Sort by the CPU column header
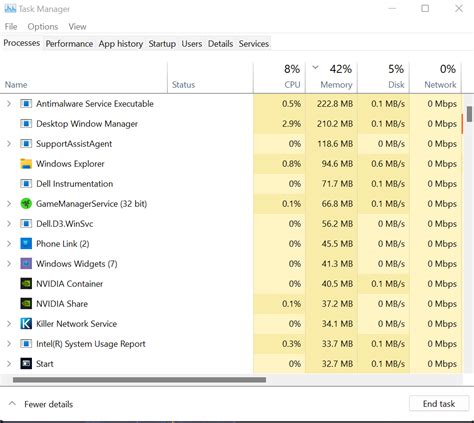This screenshot has height=423, width=474. pos(279,77)
